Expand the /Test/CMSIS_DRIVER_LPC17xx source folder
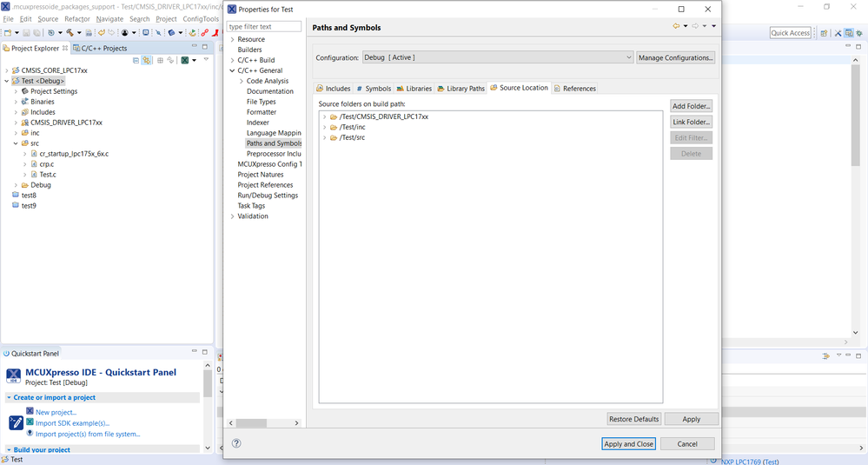Viewport: 868px width, 465px height. [325, 116]
